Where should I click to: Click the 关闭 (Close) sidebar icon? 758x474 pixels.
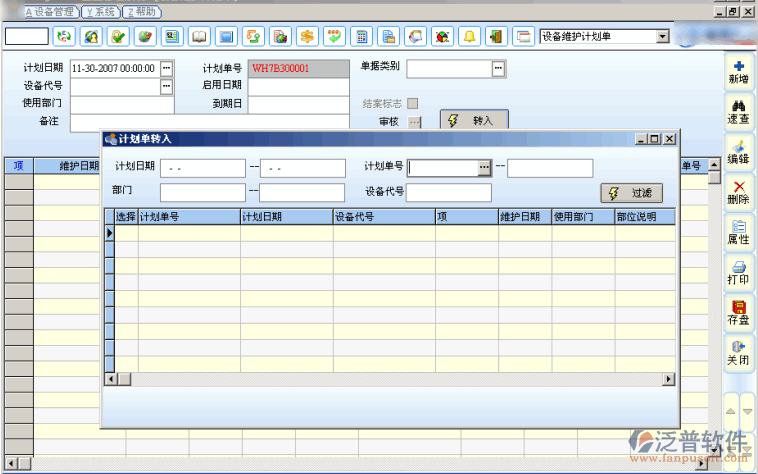738,353
